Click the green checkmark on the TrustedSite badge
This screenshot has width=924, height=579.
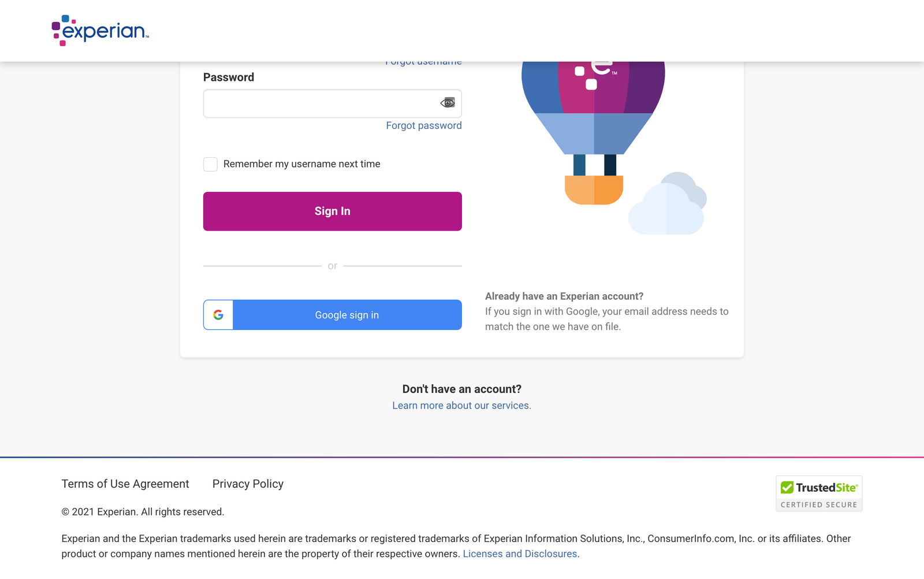point(788,487)
